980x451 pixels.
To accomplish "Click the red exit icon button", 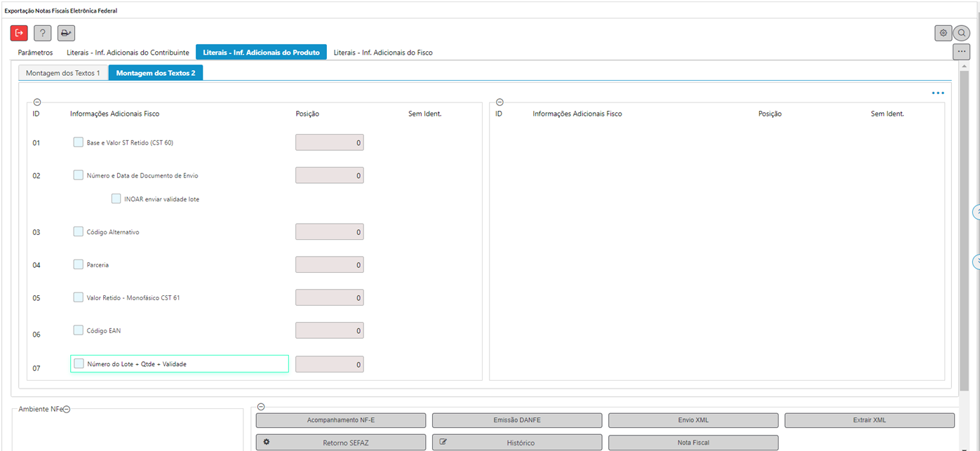I will 19,33.
